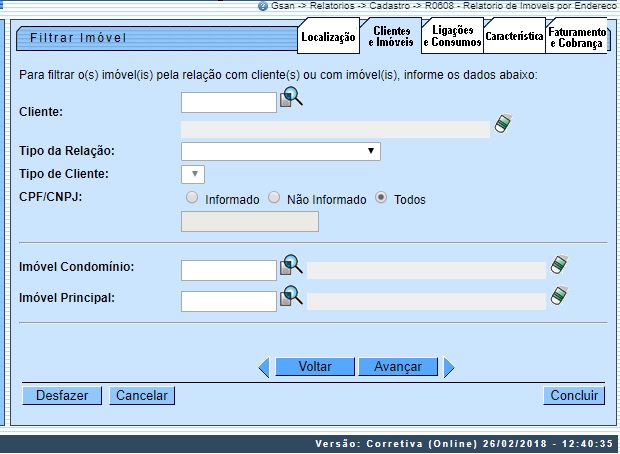Expand the Tipo da Relação dropdown

coord(280,151)
